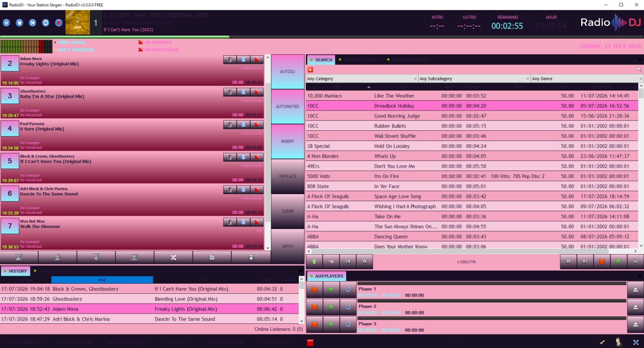
Task: Switch to the Instant Players tab
Action: 357,60
